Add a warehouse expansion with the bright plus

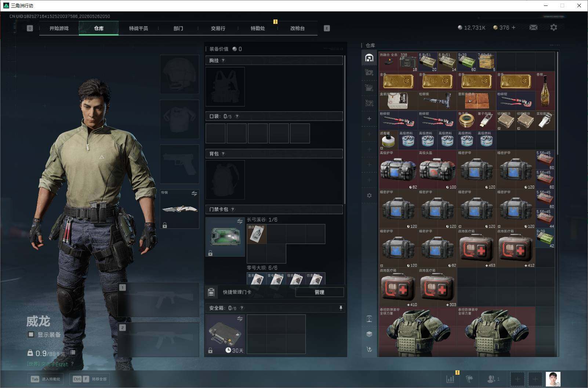coord(369,119)
